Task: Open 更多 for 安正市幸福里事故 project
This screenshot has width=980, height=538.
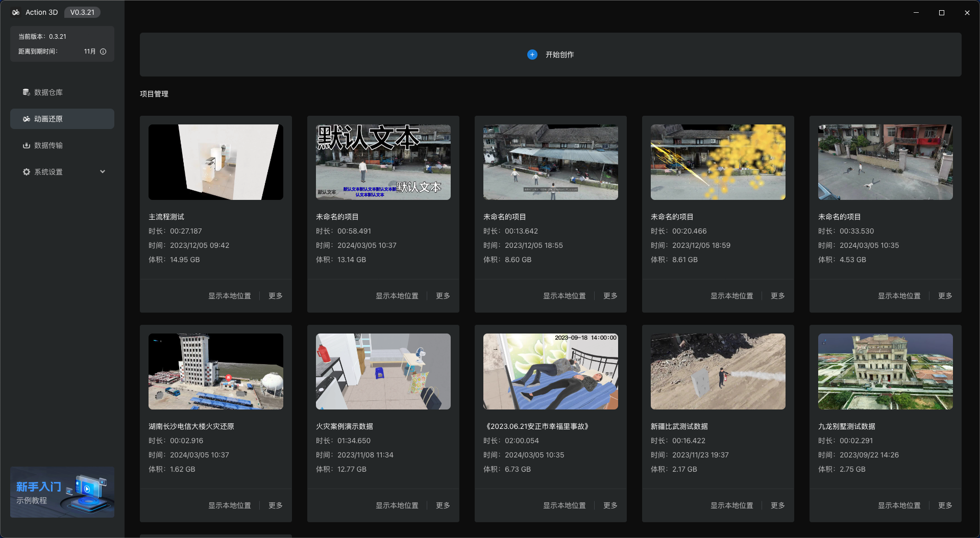Action: pyautogui.click(x=610, y=505)
